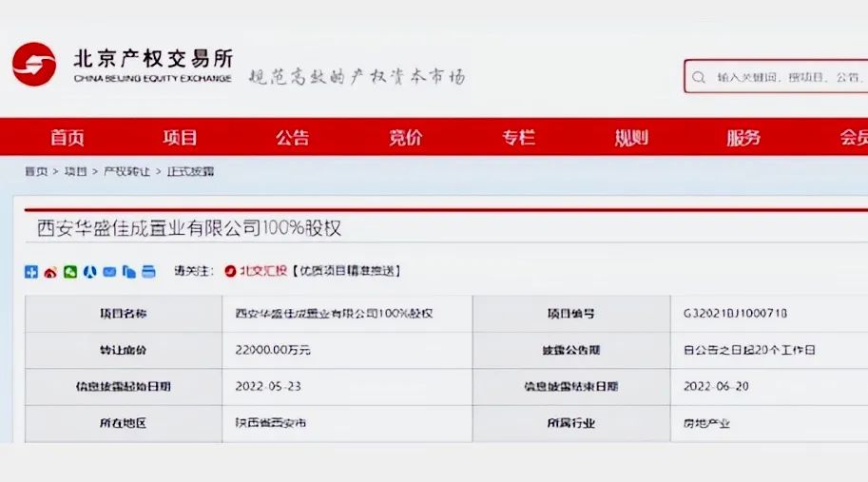Viewport: 868px width, 482px height.
Task: Click the end date 2022-06-20
Action: click(x=716, y=386)
